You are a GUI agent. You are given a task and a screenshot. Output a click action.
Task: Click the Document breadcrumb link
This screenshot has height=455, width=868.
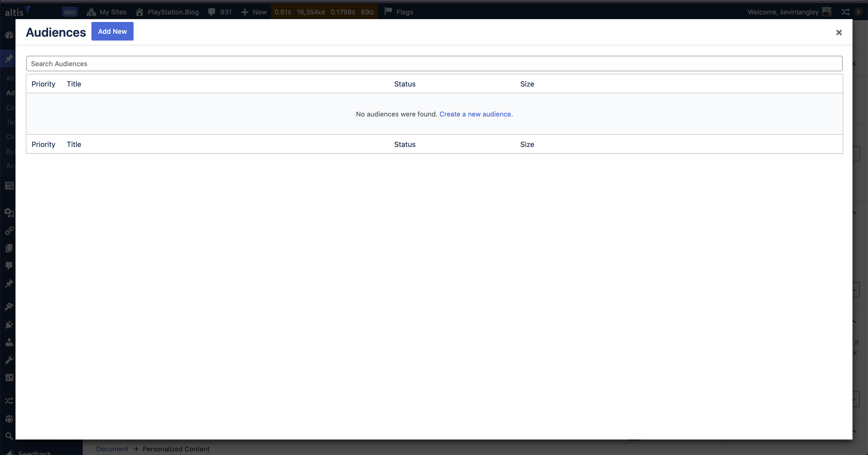(112, 449)
